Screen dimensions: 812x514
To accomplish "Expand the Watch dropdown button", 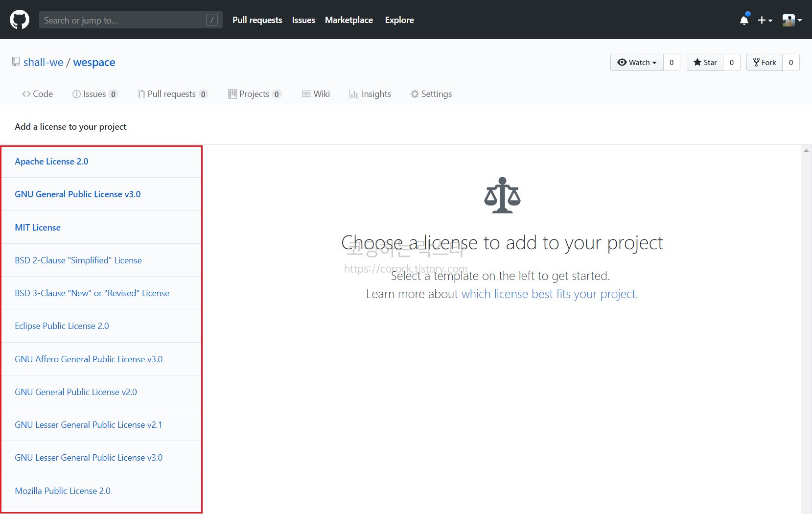I will [x=637, y=62].
